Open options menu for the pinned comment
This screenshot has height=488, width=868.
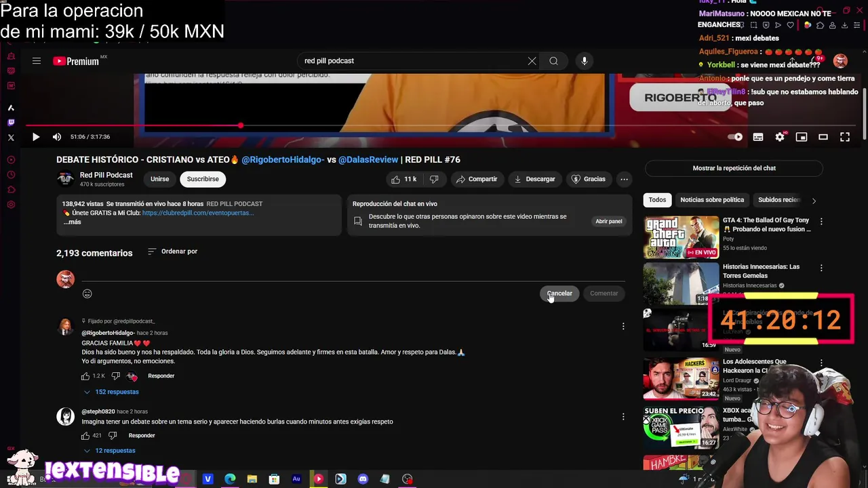623,327
